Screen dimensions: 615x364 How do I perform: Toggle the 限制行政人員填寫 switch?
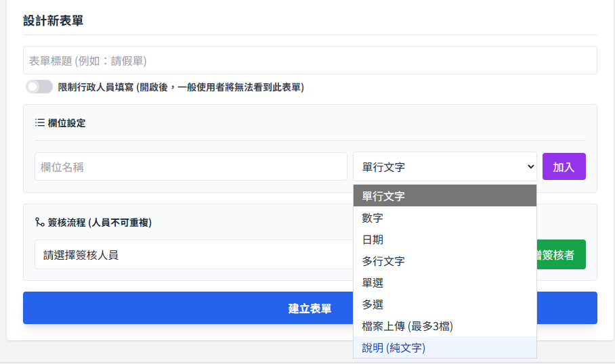[39, 87]
